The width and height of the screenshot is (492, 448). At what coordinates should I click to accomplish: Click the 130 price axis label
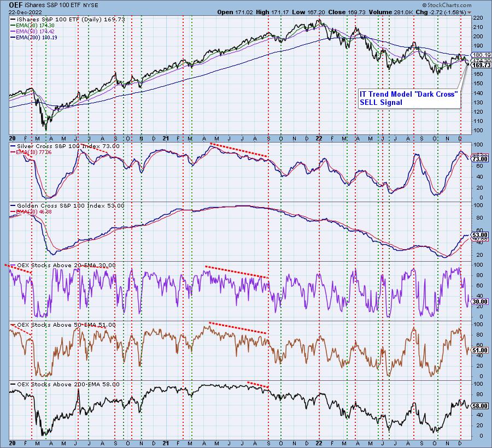pos(478,102)
